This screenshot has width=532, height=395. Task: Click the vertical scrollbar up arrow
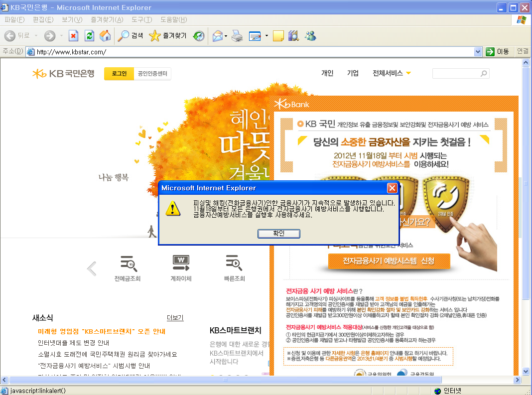[526, 62]
